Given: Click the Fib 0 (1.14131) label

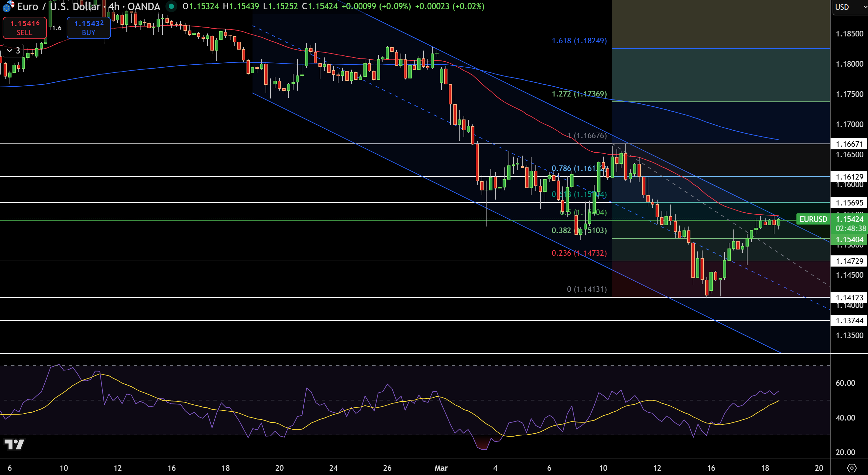Looking at the screenshot, I should pyautogui.click(x=587, y=289).
